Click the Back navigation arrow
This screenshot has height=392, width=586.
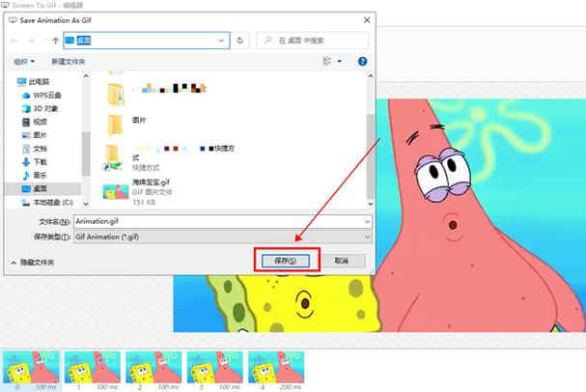point(14,41)
